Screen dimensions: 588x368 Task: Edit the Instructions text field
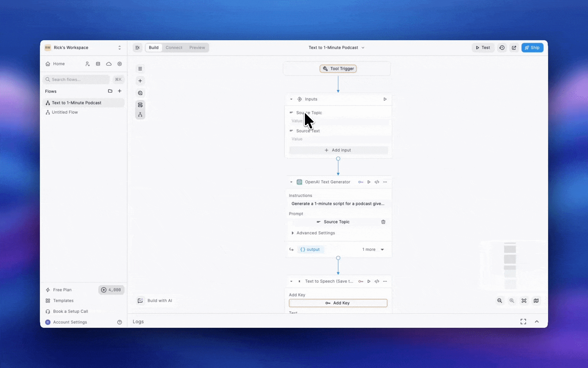[338, 204]
